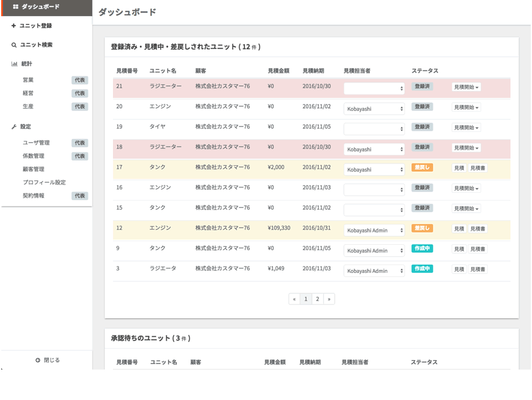Open ユーザ管理 settings page
The height and width of the screenshot is (400, 532).
point(36,143)
